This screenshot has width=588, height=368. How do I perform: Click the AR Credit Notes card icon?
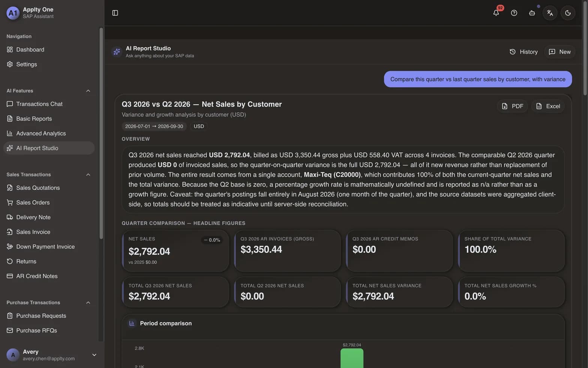point(10,276)
